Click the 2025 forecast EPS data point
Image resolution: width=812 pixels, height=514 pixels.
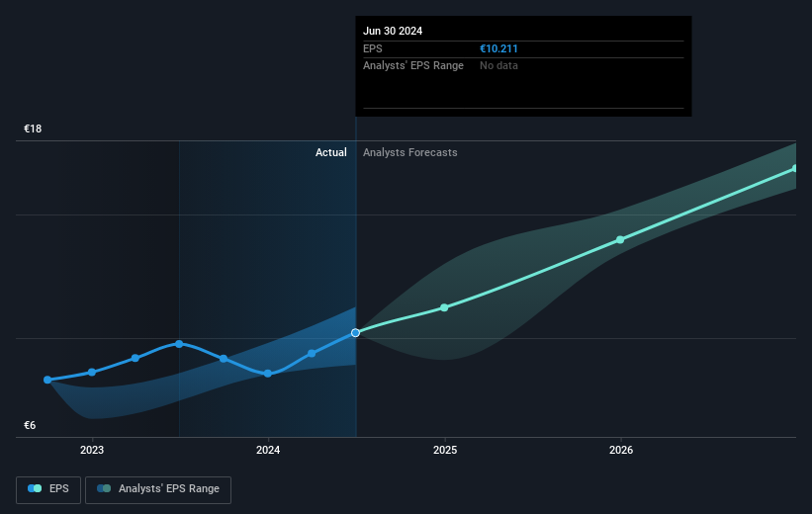point(444,308)
